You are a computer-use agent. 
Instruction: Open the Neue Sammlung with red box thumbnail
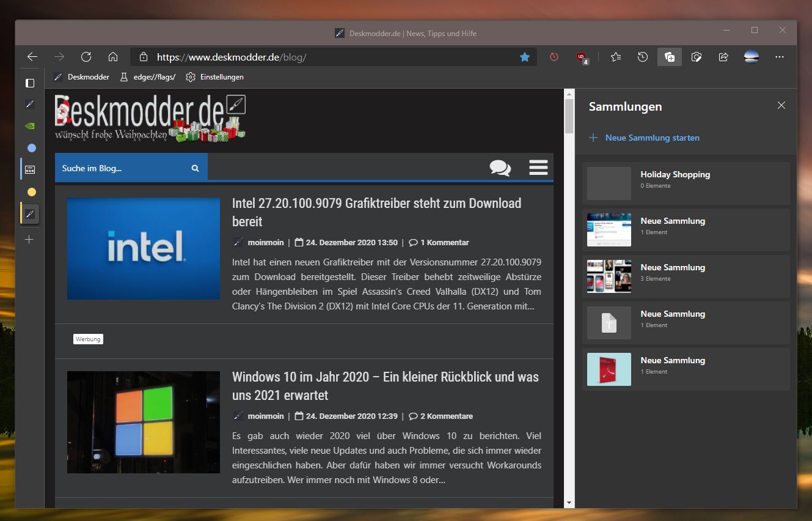(686, 369)
